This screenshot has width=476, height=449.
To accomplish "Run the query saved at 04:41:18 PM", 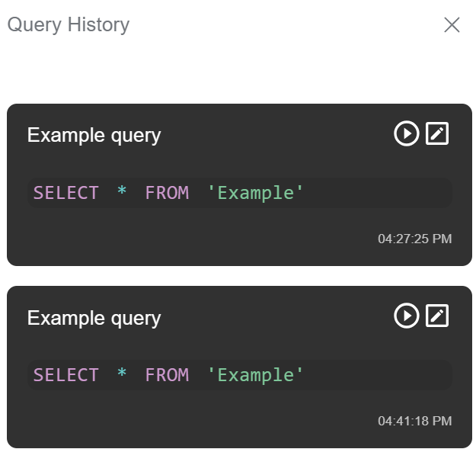I will (x=406, y=316).
